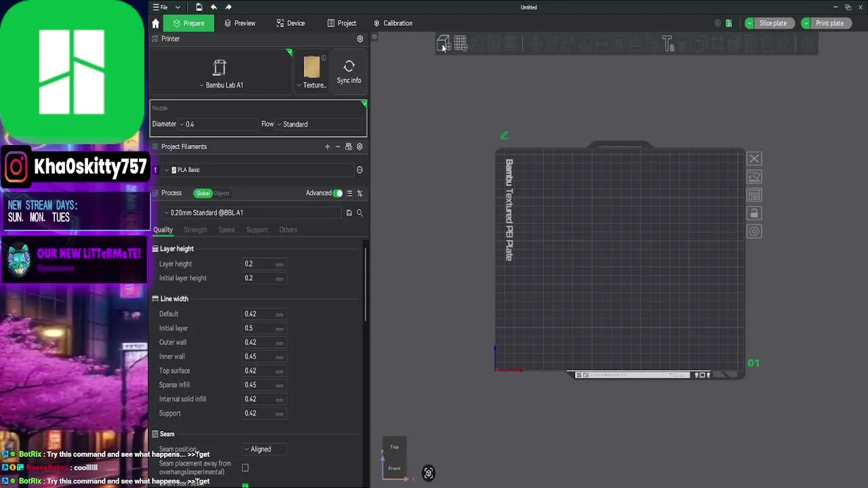Click the Slice plate button
This screenshot has width=868, height=488.
[x=773, y=23]
